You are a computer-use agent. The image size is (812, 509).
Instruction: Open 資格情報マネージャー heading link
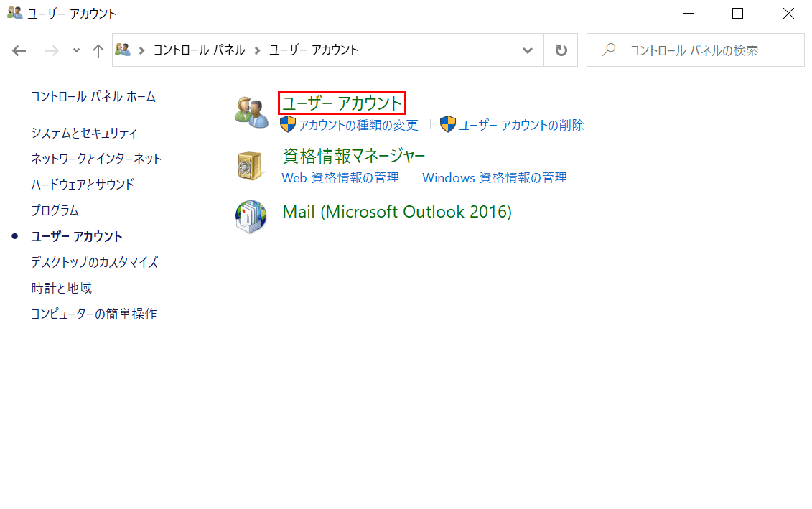(354, 156)
